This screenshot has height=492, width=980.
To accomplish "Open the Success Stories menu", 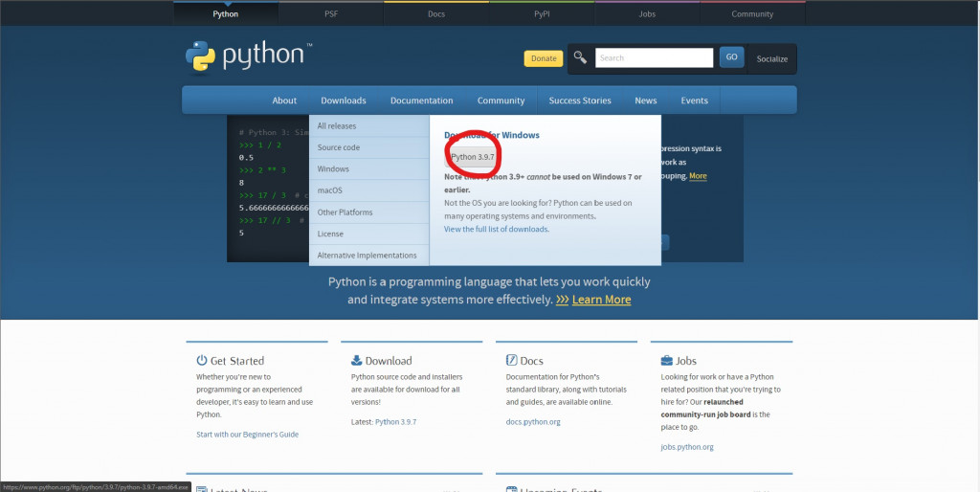I will [580, 100].
